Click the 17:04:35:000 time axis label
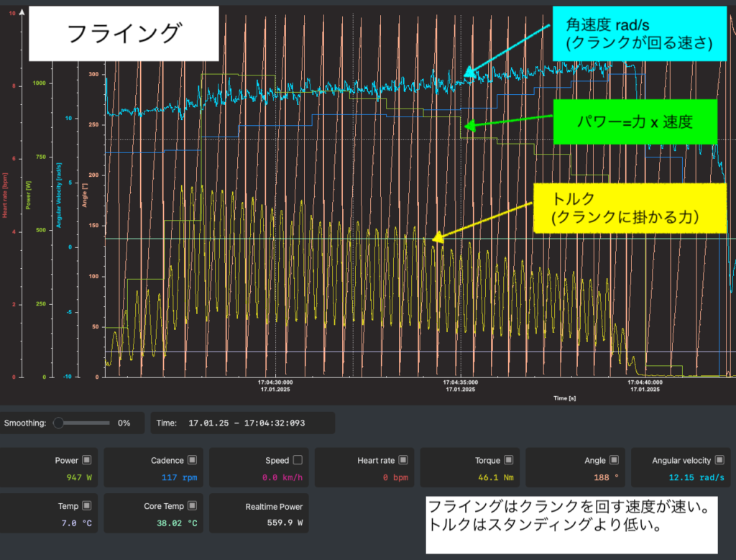This screenshot has width=736, height=560. pyautogui.click(x=460, y=385)
